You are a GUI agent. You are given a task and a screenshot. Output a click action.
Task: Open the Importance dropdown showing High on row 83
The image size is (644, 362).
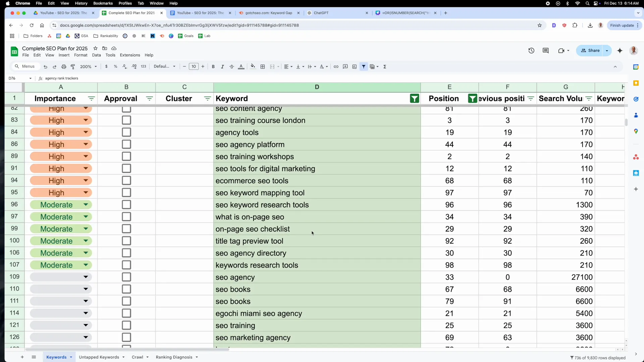pyautogui.click(x=85, y=120)
